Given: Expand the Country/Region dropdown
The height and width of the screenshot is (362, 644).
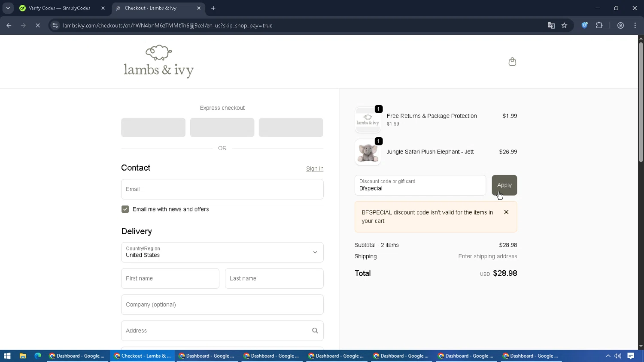Looking at the screenshot, I should coord(222,252).
